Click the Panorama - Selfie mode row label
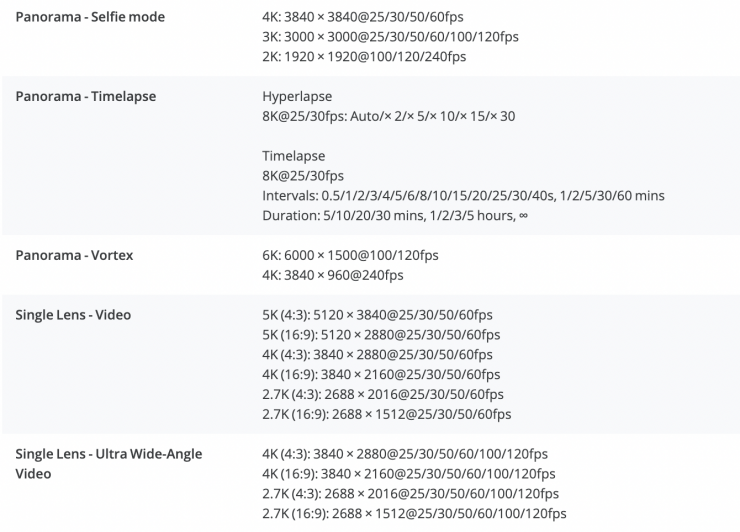This screenshot has width=740, height=532. tap(90, 17)
